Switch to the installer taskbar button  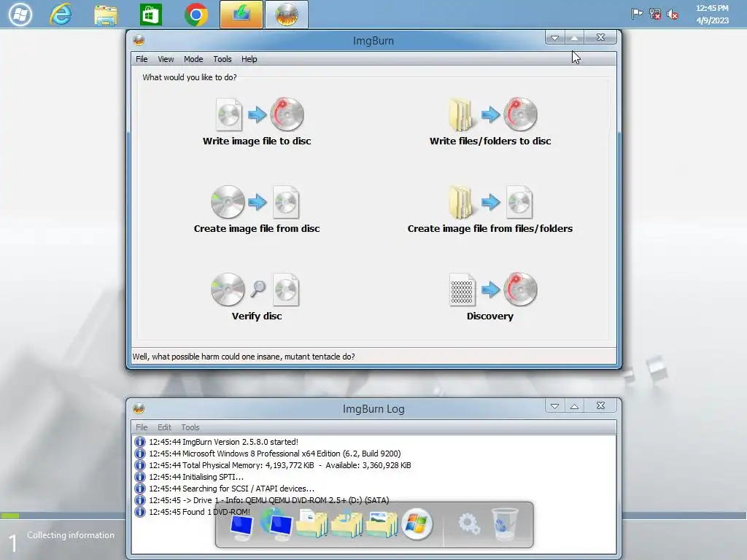click(x=241, y=15)
